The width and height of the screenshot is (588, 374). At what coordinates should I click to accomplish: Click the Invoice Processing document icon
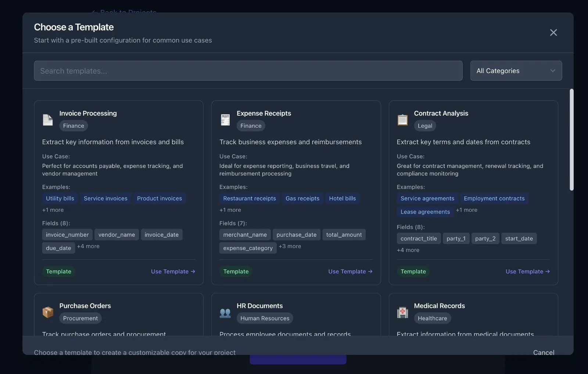48,120
